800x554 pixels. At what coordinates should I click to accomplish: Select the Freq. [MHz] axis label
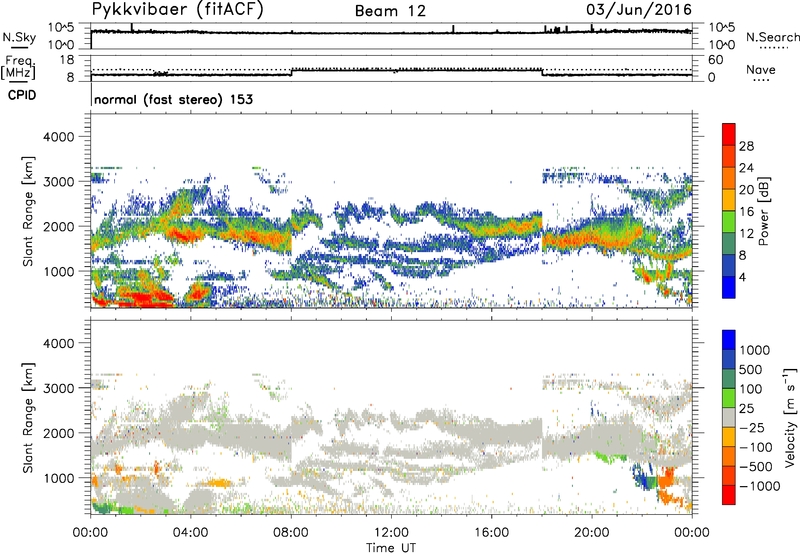click(x=19, y=67)
